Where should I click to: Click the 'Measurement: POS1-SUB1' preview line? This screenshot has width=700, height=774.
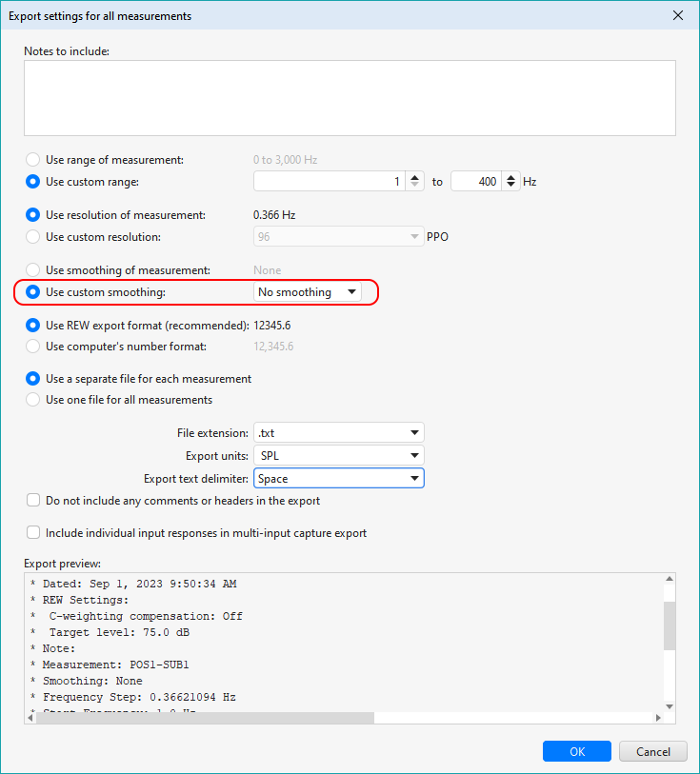click(110, 665)
